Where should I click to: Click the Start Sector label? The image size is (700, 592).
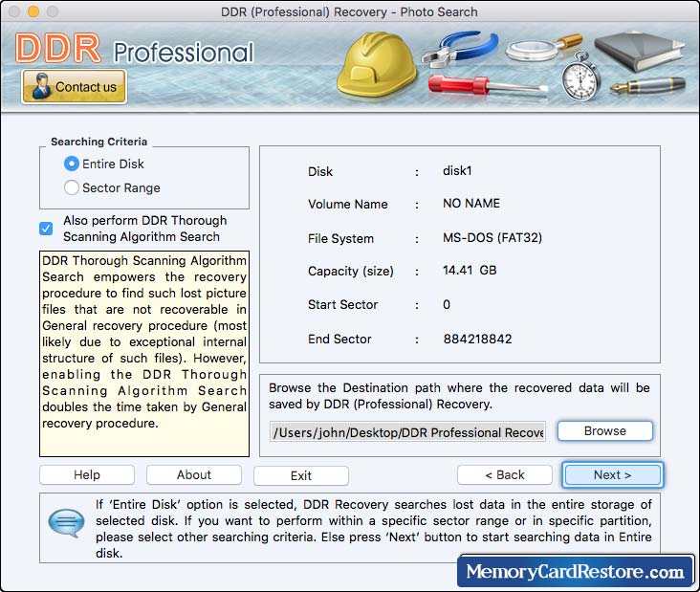tap(343, 305)
